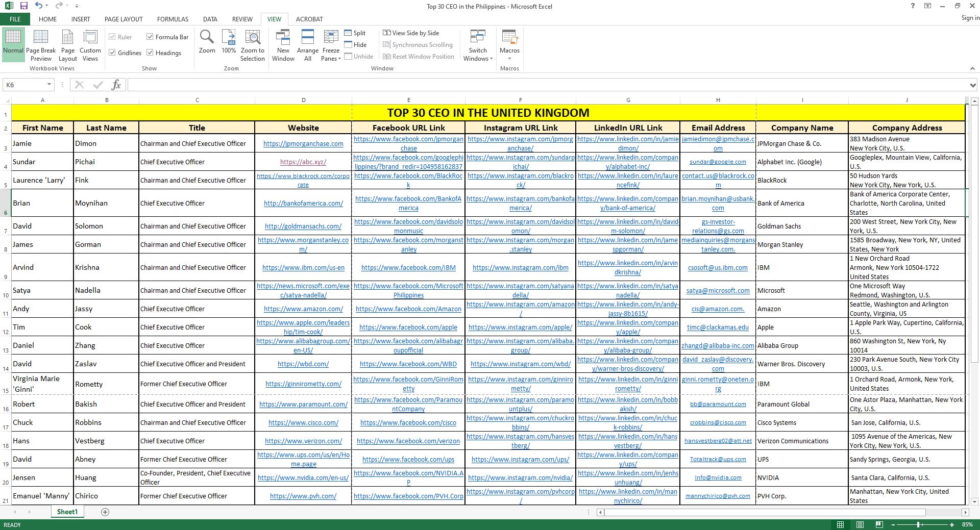Select Normal workbook view

13,45
